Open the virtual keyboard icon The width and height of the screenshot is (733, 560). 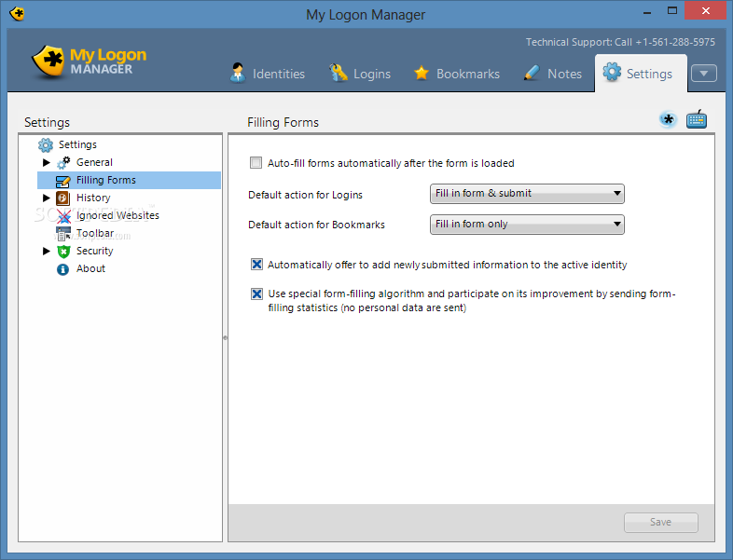697,119
